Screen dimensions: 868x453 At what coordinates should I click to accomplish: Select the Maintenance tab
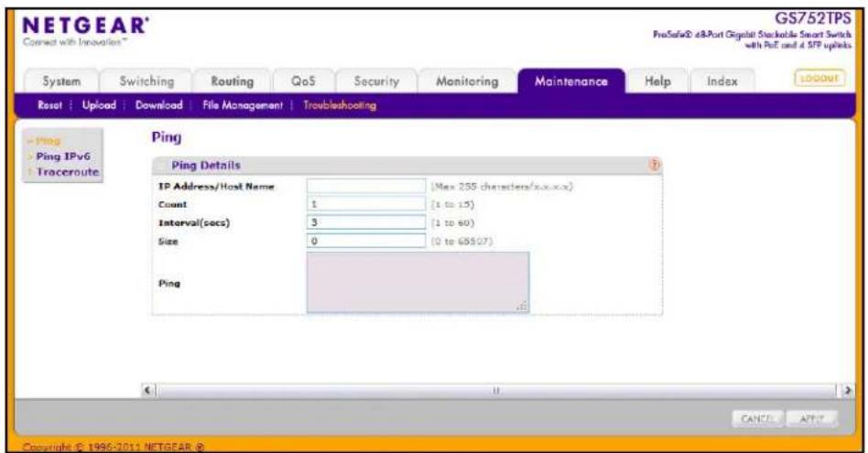point(571,81)
